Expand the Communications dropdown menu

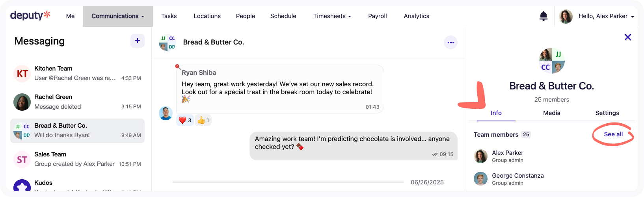point(117,16)
